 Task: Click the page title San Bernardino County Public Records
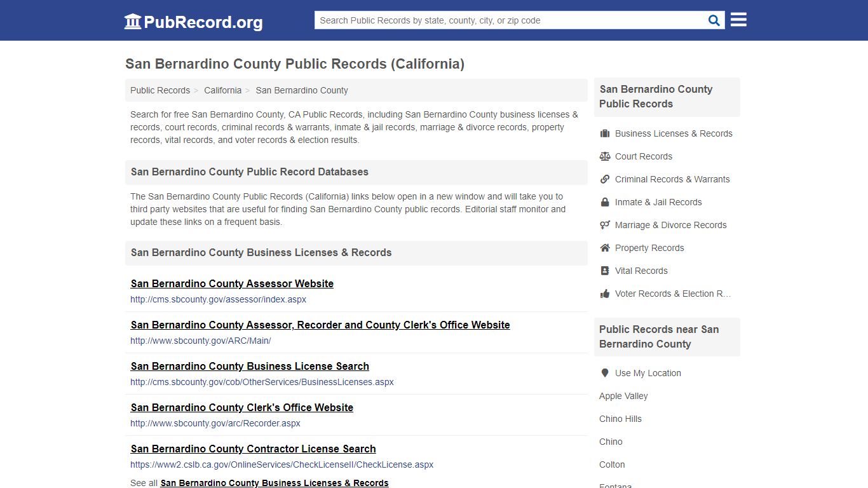click(x=295, y=64)
